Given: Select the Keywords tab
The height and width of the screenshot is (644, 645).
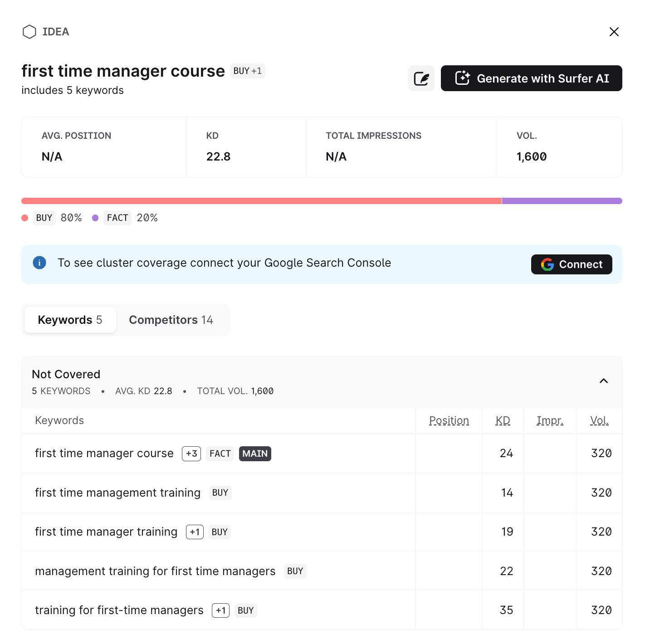Looking at the screenshot, I should pos(70,320).
